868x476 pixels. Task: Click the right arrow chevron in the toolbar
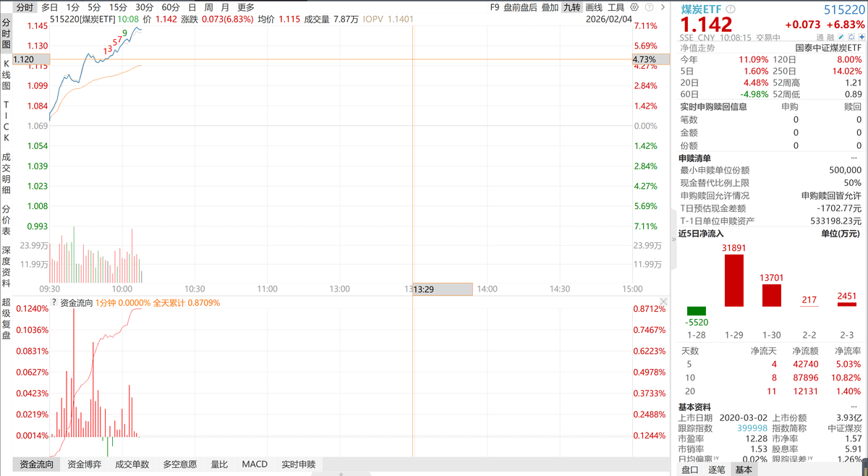click(663, 7)
